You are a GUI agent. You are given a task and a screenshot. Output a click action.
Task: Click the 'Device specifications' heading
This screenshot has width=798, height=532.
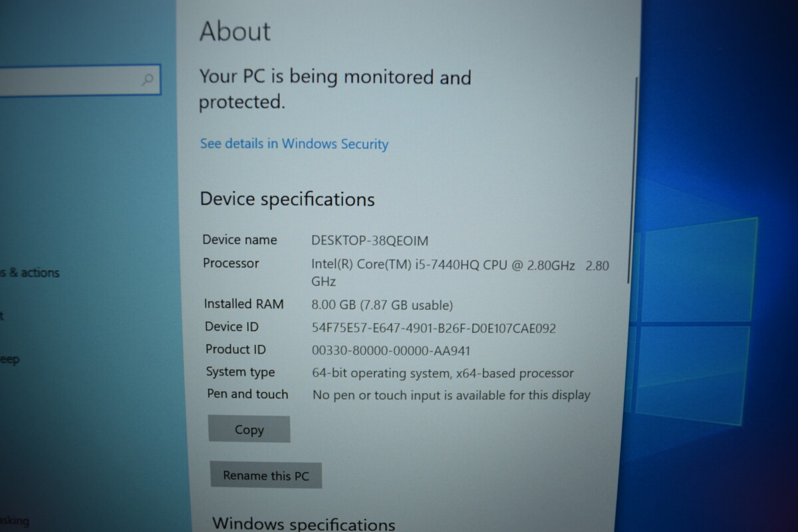pyautogui.click(x=287, y=199)
